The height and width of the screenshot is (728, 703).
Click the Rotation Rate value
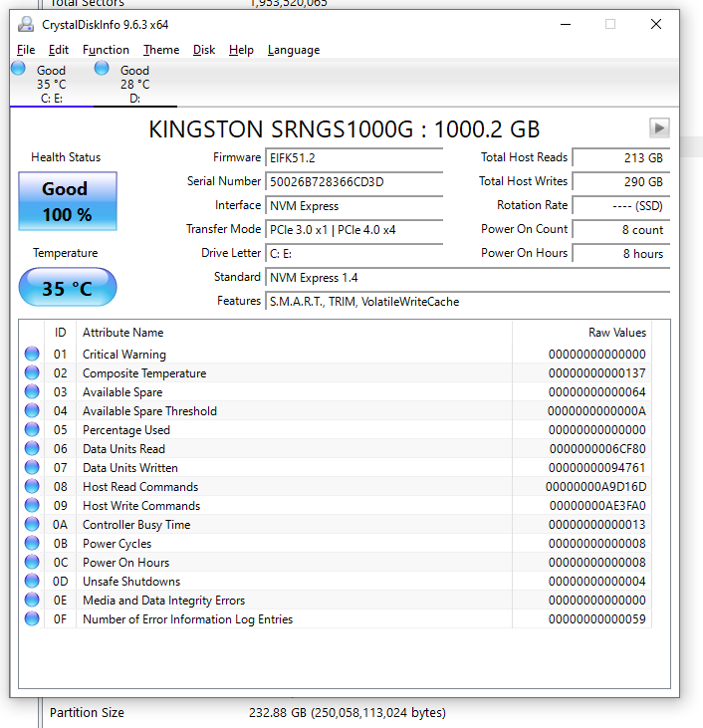click(621, 206)
